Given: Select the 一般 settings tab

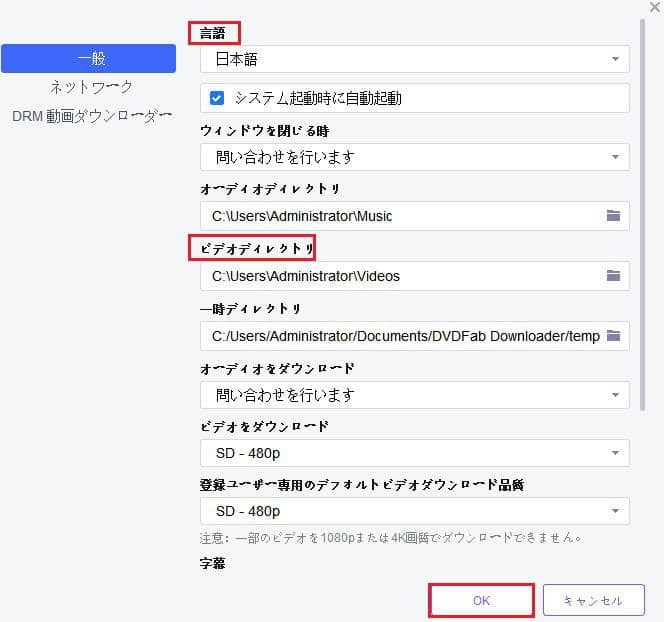Looking at the screenshot, I should coord(89,59).
